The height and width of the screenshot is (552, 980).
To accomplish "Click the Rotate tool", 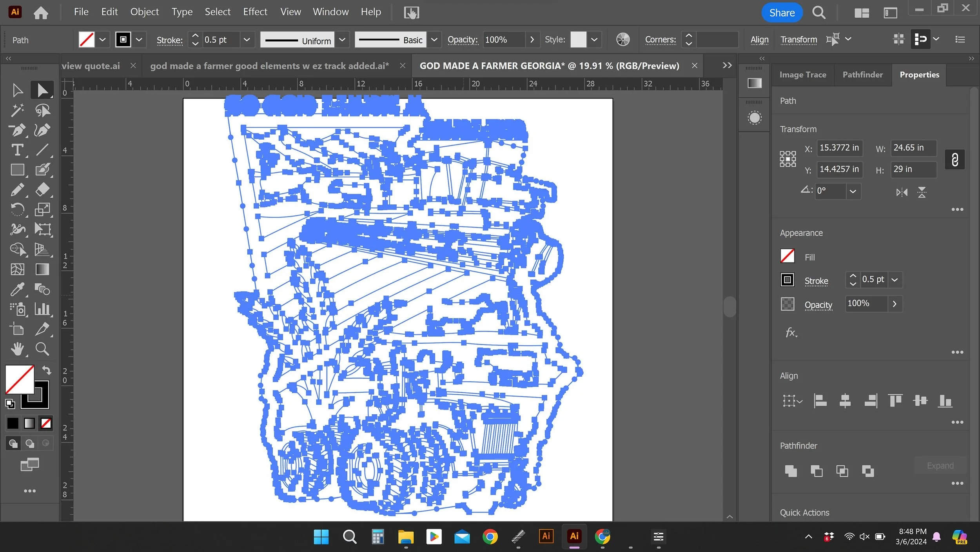I will click(x=17, y=210).
